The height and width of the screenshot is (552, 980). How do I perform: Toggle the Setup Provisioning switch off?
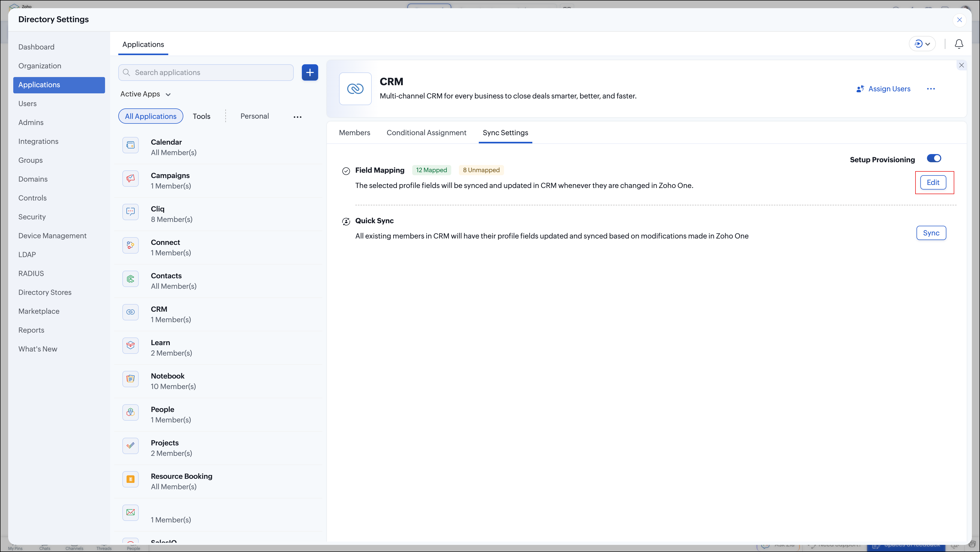[934, 158]
